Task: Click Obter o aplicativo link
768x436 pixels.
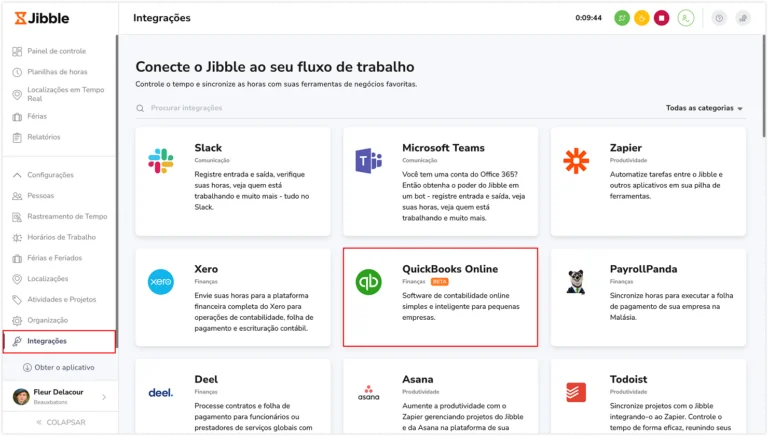Action: pyautogui.click(x=59, y=367)
